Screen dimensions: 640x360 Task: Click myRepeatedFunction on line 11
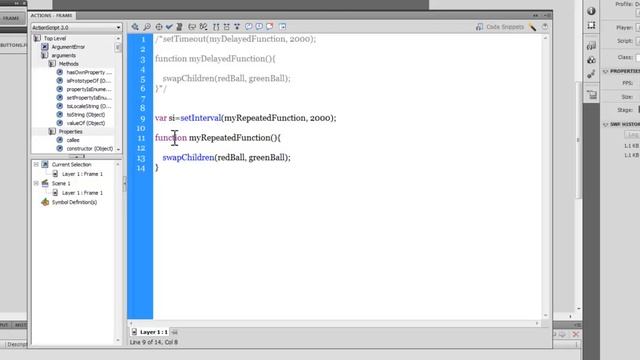click(x=229, y=138)
